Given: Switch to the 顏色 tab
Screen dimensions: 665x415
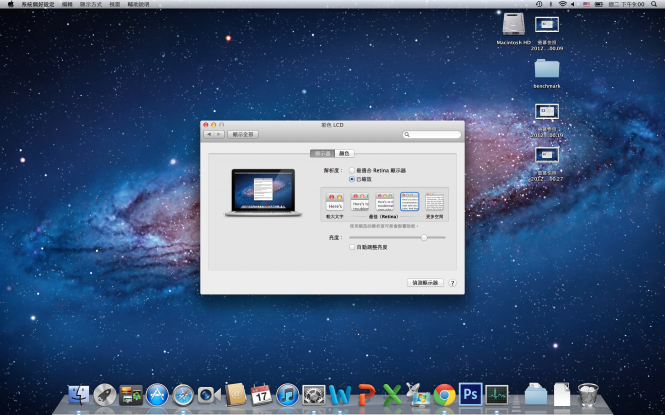Looking at the screenshot, I should [344, 153].
